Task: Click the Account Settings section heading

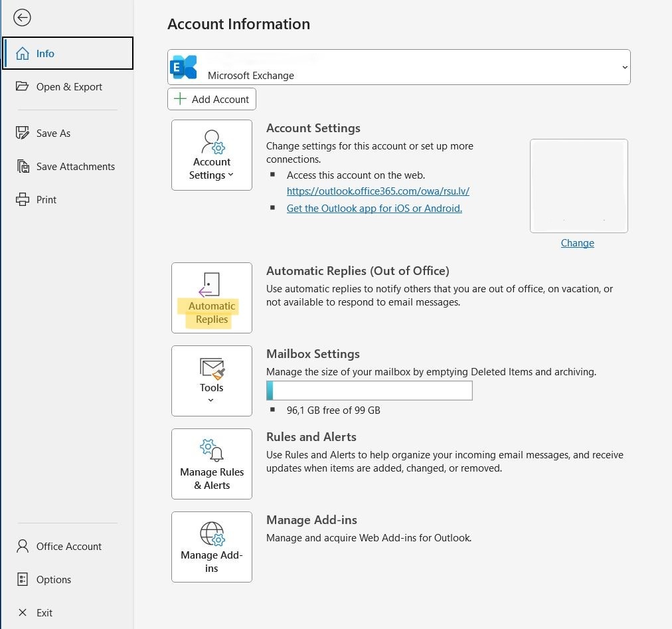Action: [x=313, y=128]
